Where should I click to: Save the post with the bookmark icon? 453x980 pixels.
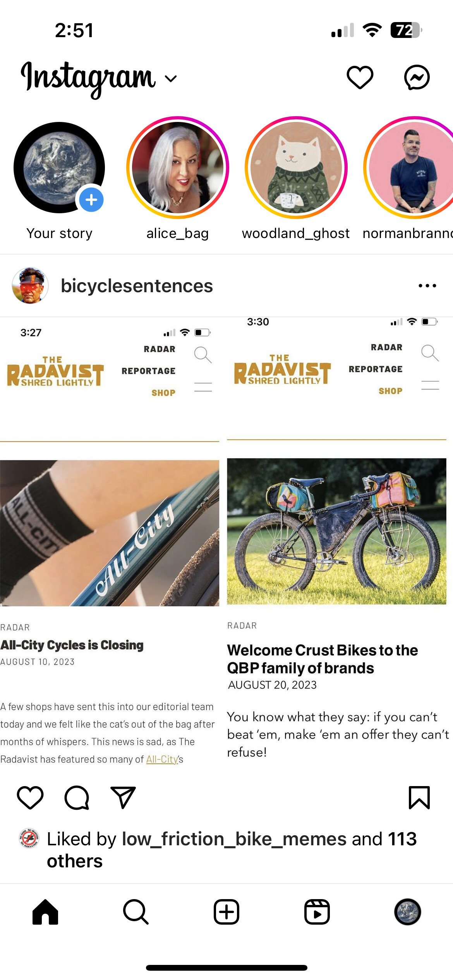pyautogui.click(x=419, y=797)
